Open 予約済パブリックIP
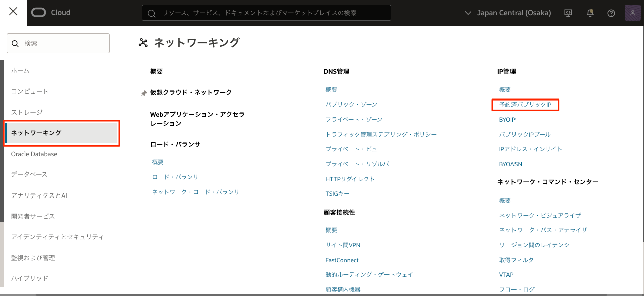Viewport: 644px width, 296px height. 526,105
